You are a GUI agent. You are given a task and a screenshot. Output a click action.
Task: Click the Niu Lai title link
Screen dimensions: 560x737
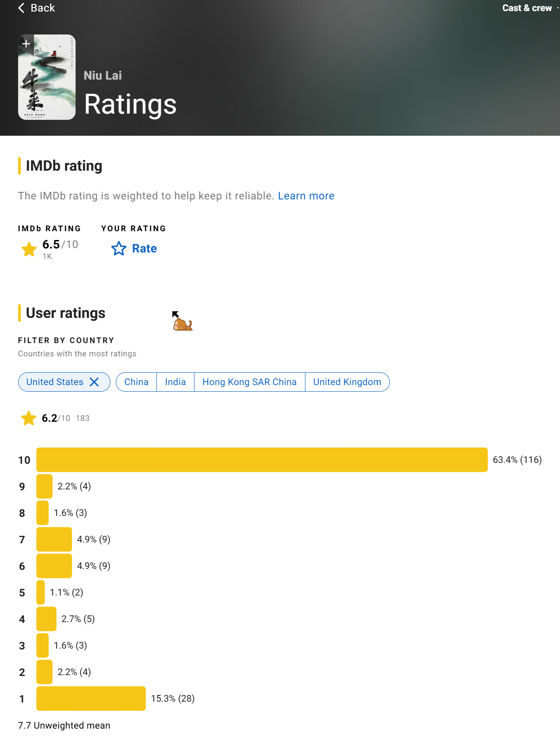point(103,76)
